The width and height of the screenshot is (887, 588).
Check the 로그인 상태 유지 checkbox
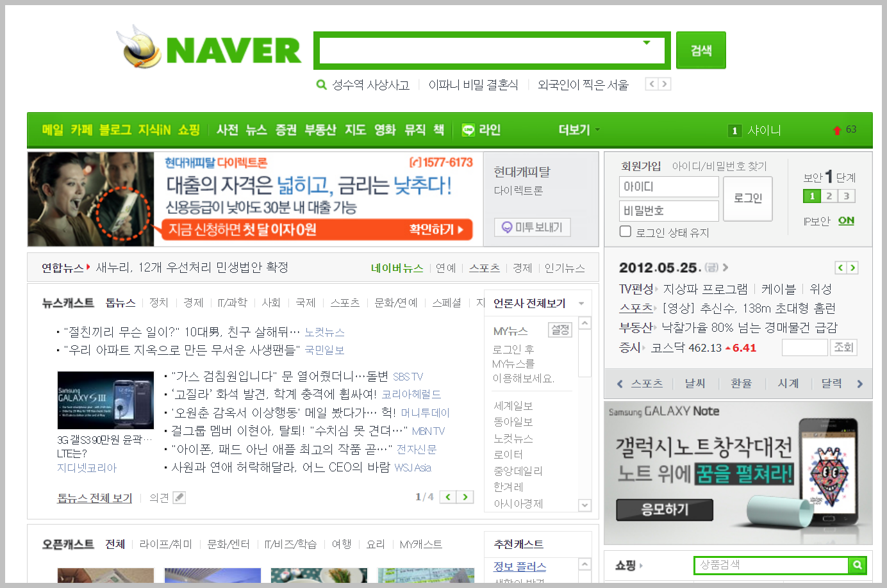pos(626,231)
